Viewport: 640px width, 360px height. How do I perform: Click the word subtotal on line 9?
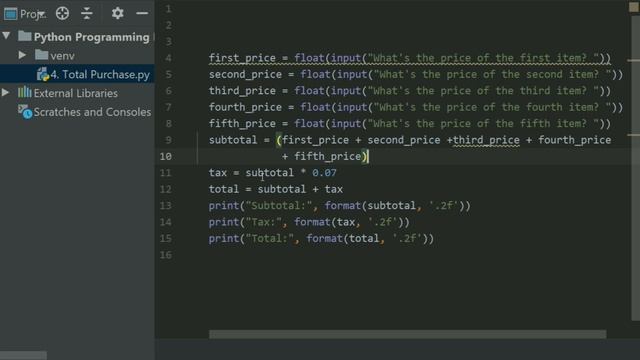pos(233,140)
